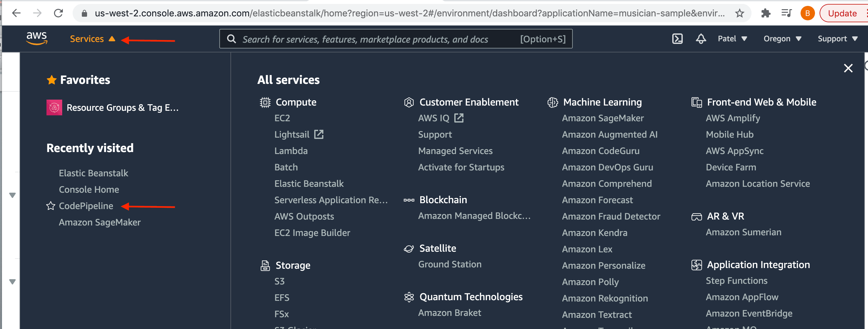Click the Resource Groups & Tag Editor icon
The height and width of the screenshot is (329, 868).
(54, 107)
